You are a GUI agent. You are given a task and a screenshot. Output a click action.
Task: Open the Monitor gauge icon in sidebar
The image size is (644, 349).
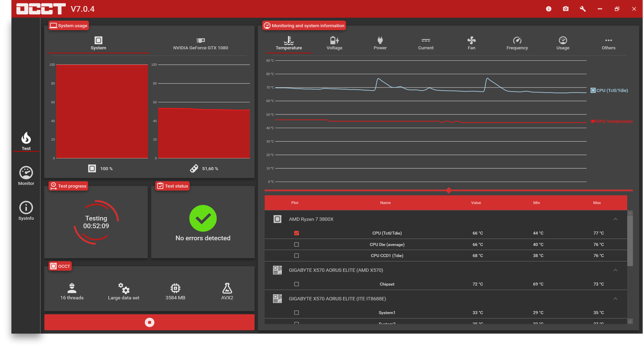(26, 173)
